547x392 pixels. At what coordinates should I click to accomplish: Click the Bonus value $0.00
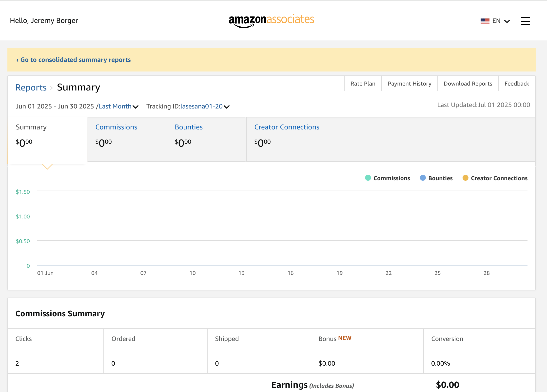tap(327, 363)
